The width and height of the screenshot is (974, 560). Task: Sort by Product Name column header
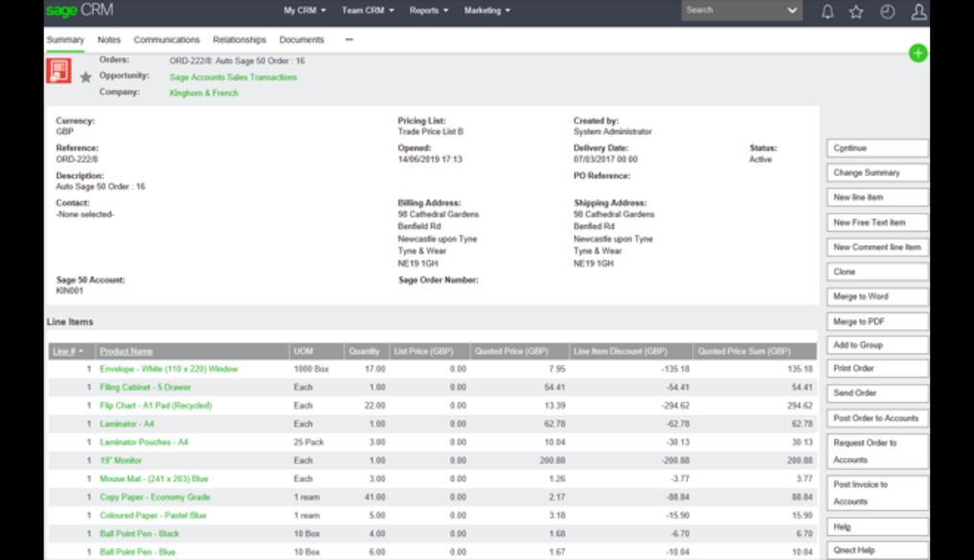tap(126, 351)
